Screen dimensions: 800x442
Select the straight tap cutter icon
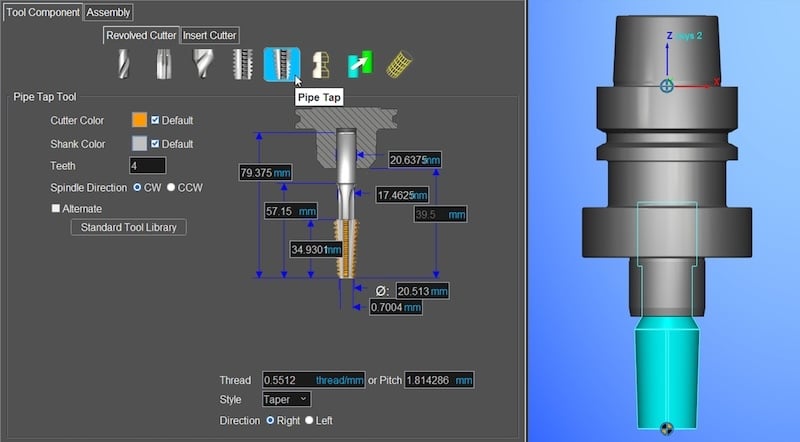(x=243, y=64)
